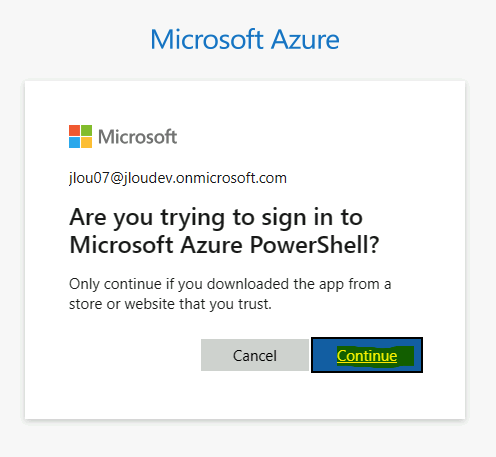Click the word Microsoft in blue page title

207,39
